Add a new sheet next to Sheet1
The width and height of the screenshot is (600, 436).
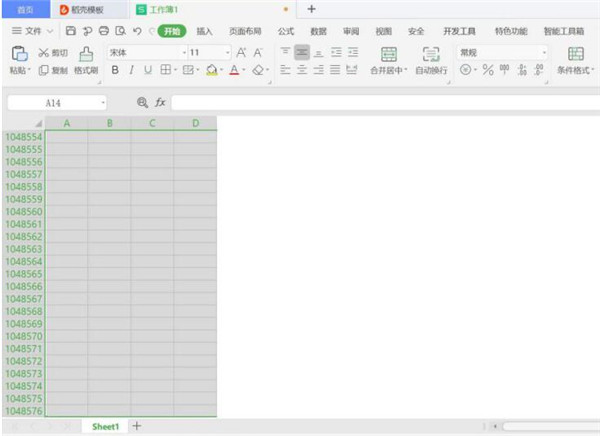[x=137, y=426]
